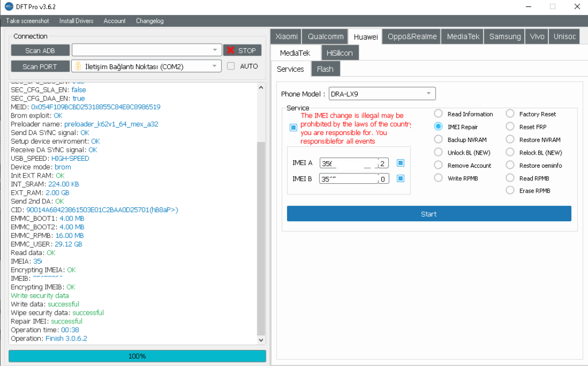Select the Write RPMB radio button
Viewport: 588px width, 366px height.
[x=438, y=178]
